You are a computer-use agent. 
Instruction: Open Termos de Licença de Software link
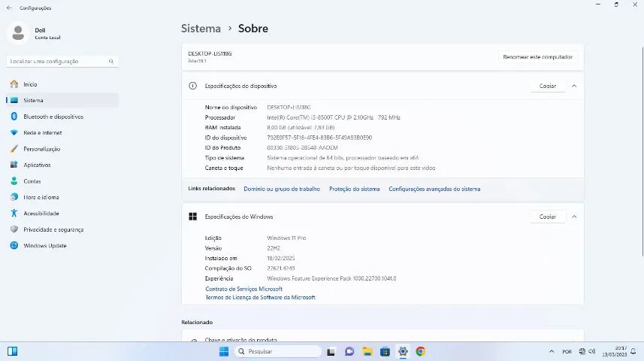(261, 297)
